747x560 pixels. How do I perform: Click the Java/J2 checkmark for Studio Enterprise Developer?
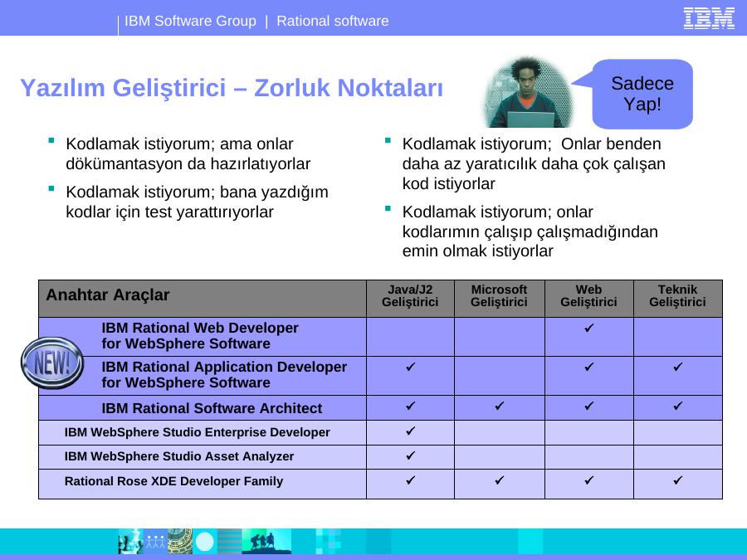coord(410,431)
